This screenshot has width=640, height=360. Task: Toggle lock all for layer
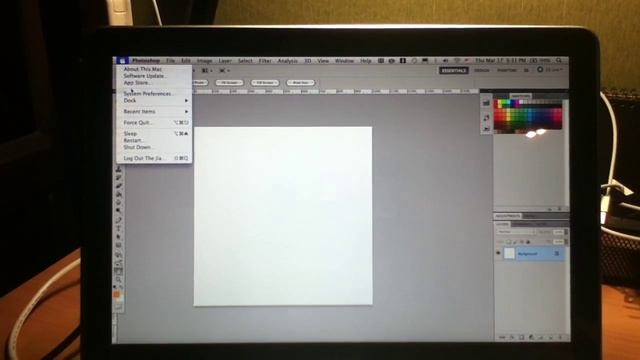(x=528, y=242)
